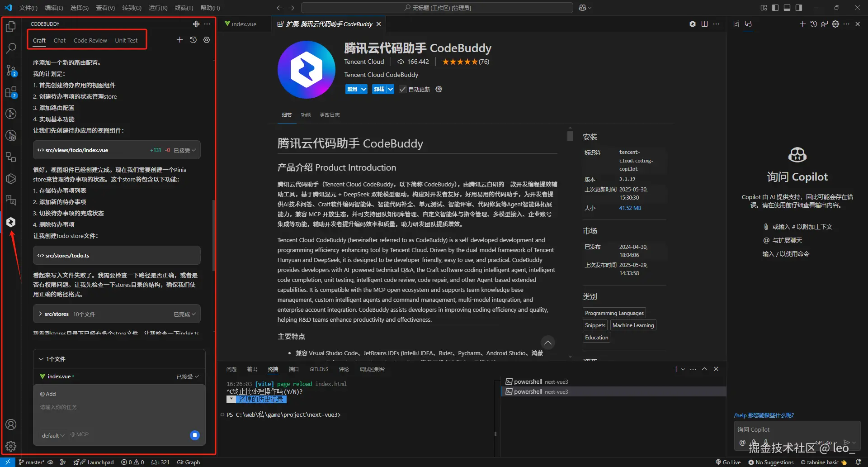Expand the src/stores folder entry
The image size is (868, 467).
coord(40,314)
